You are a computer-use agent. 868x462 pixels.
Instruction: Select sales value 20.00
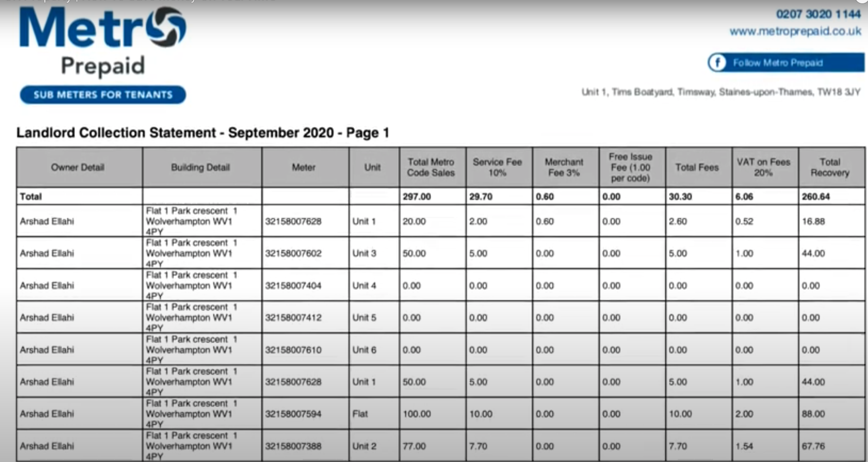pos(414,221)
